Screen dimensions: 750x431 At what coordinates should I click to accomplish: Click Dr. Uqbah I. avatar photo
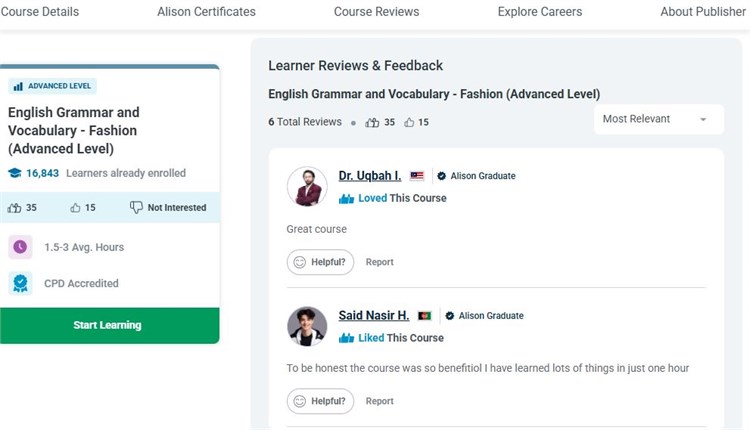(307, 187)
